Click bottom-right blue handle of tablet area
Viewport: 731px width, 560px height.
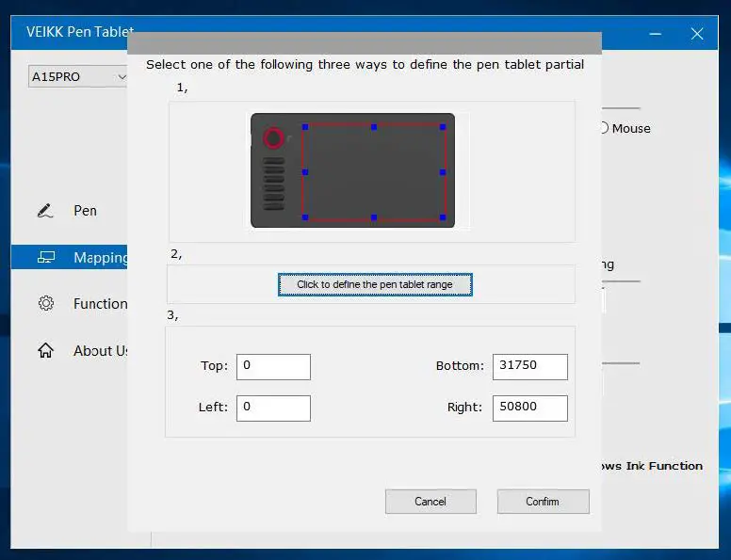(x=443, y=217)
